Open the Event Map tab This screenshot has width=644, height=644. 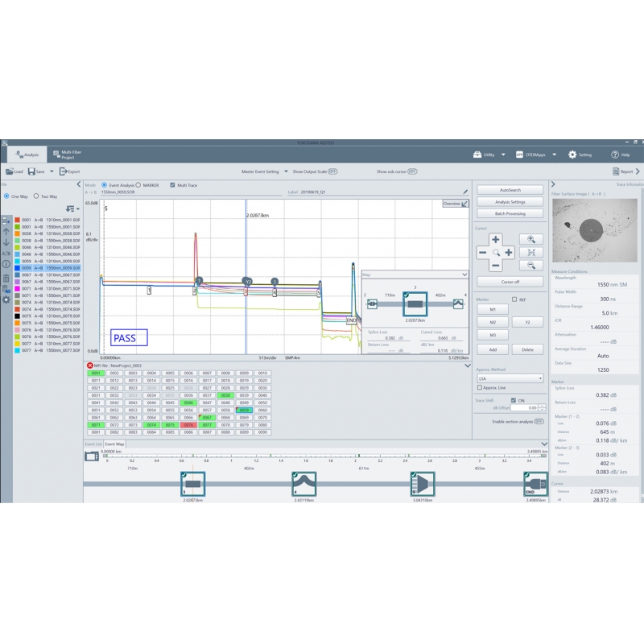(114, 444)
